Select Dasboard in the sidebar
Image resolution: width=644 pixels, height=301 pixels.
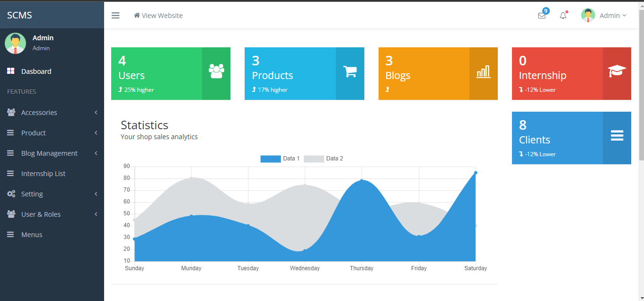point(36,71)
